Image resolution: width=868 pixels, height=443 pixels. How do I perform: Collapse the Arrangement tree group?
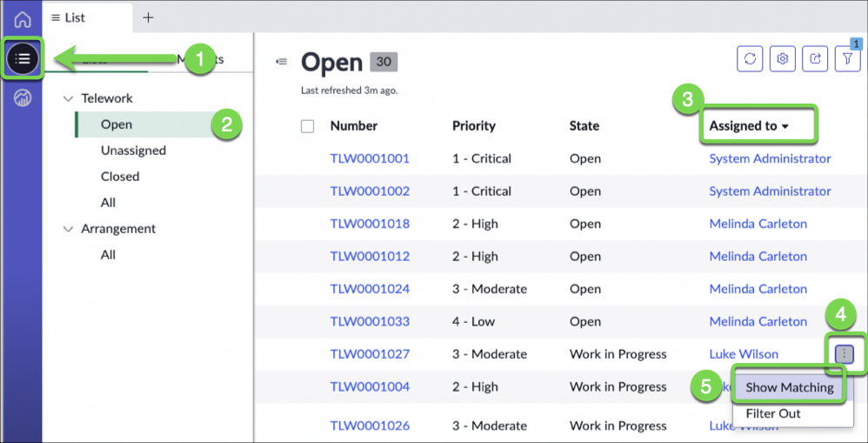(69, 229)
